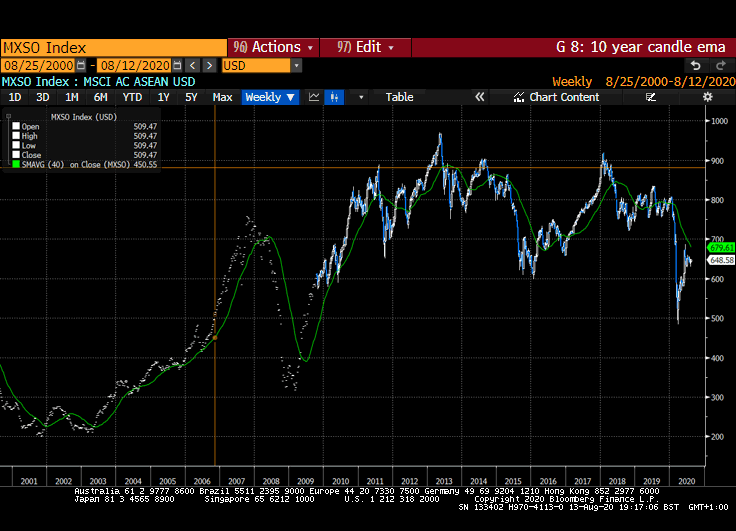This screenshot has height=531, width=736.
Task: Click the Chart Content icon button
Action: (519, 97)
